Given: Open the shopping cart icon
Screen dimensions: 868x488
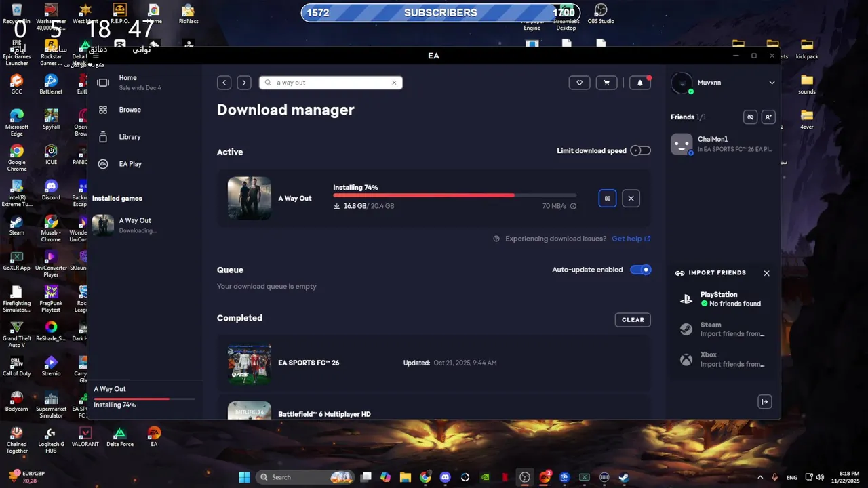Looking at the screenshot, I should (606, 83).
